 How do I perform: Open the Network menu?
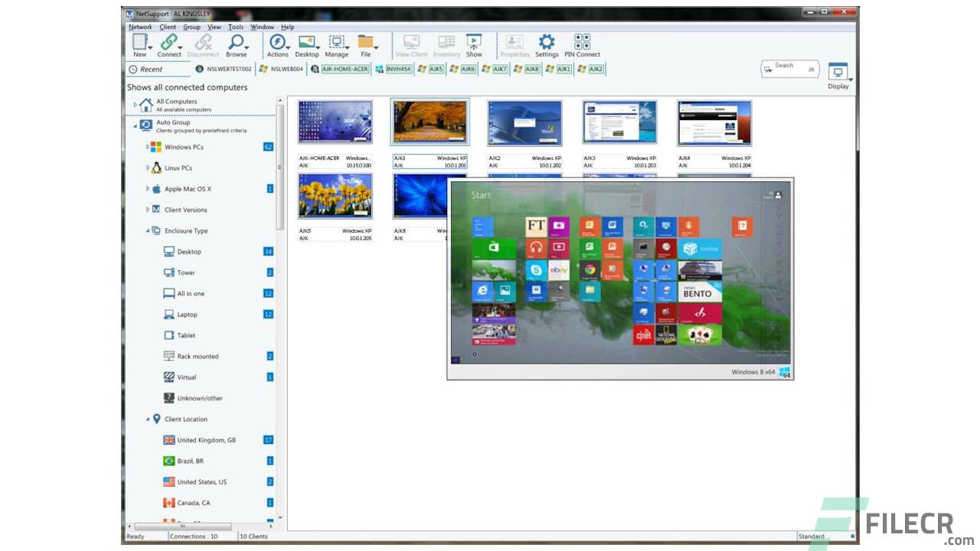click(x=140, y=27)
